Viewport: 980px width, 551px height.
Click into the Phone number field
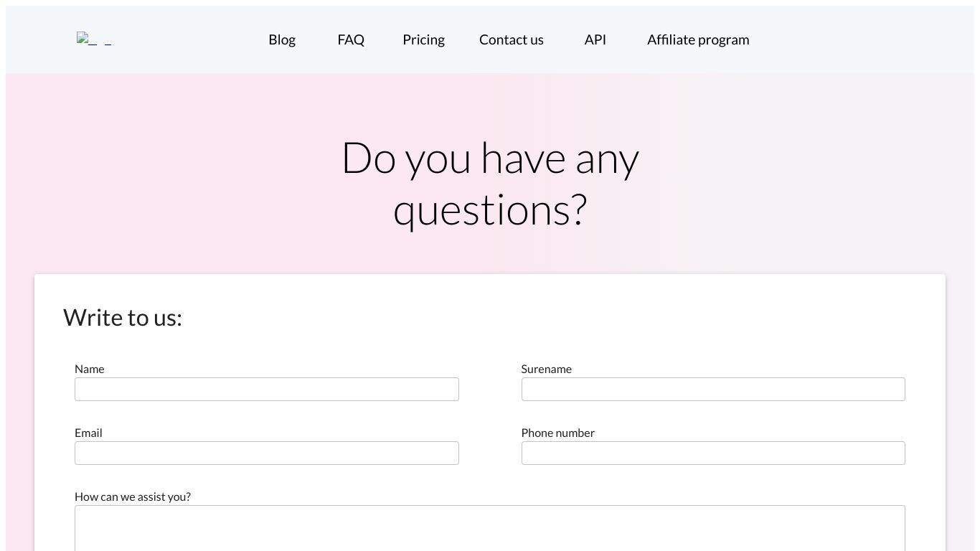coord(713,453)
